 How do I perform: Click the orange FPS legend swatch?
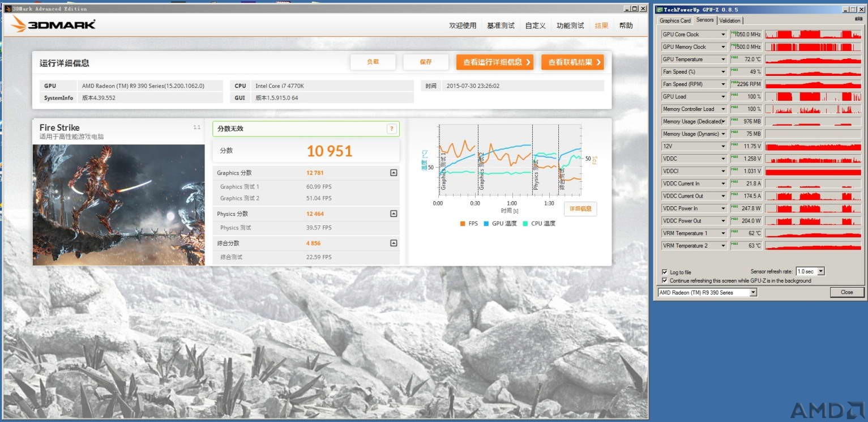(x=463, y=224)
